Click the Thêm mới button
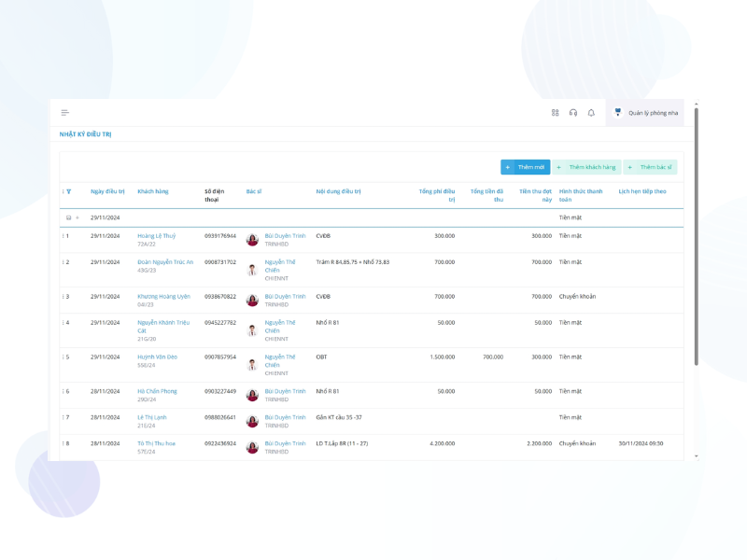747x560 pixels. pyautogui.click(x=526, y=167)
